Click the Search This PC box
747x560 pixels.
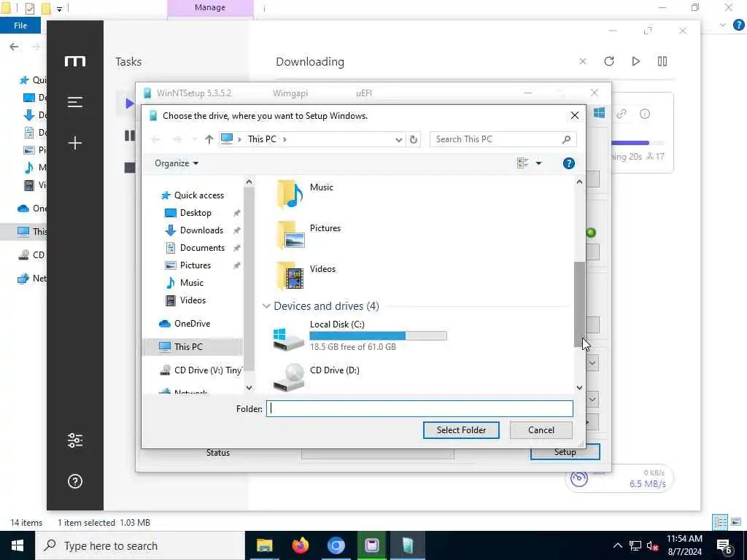coord(503,139)
